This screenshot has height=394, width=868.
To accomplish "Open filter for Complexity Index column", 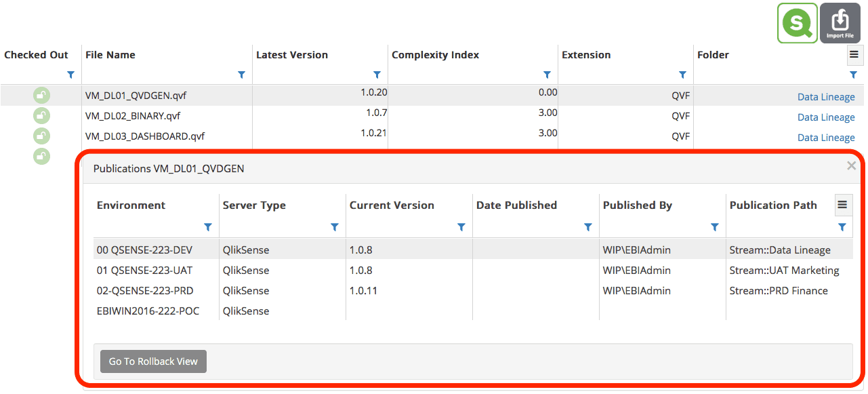I will pos(547,75).
